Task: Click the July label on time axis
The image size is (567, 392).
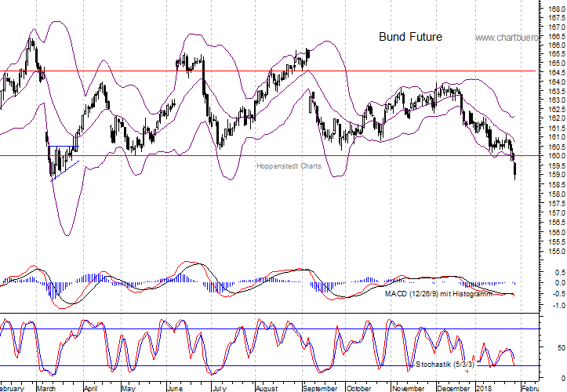Action: coord(219,389)
